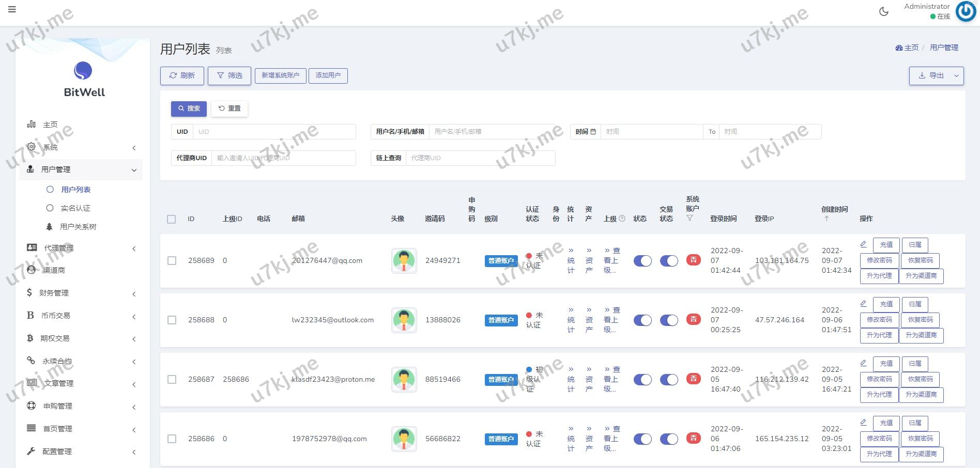Sort by 创建时间 arrow icon

pyautogui.click(x=826, y=219)
